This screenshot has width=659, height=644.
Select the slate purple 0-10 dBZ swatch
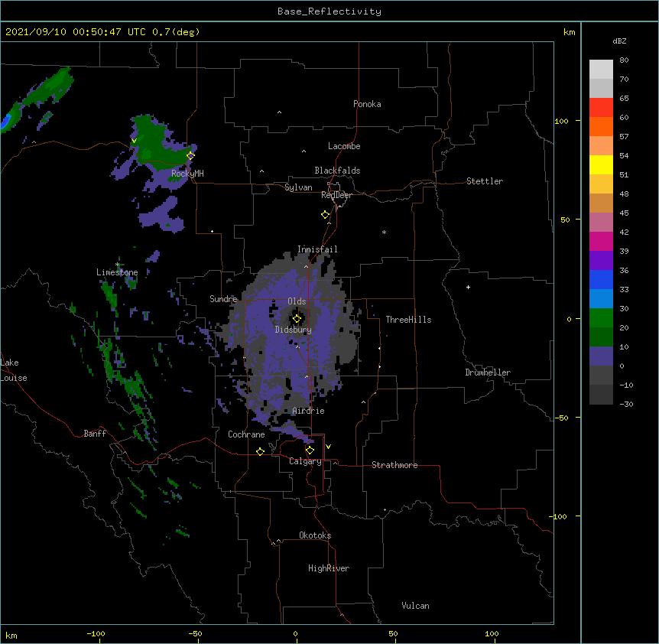(601, 356)
